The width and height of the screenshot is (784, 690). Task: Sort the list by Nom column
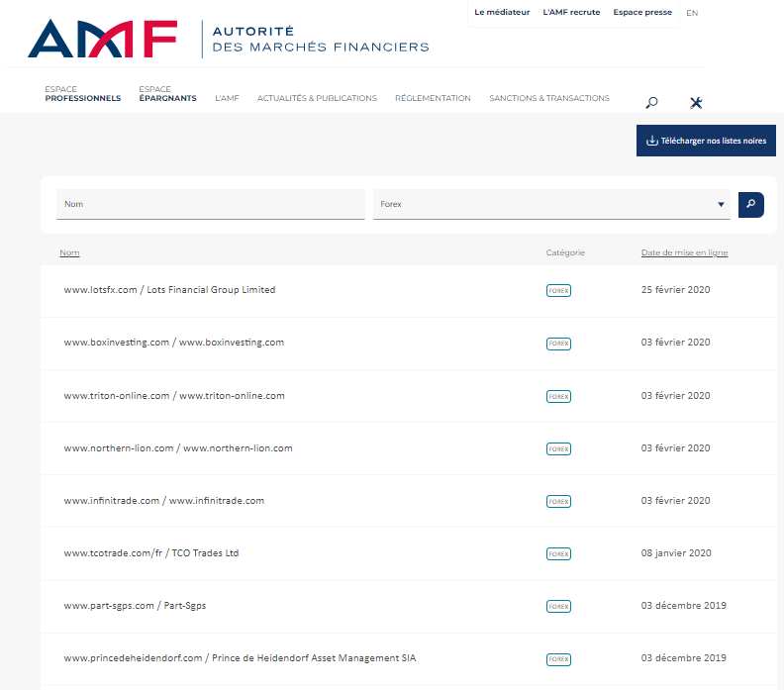point(69,252)
